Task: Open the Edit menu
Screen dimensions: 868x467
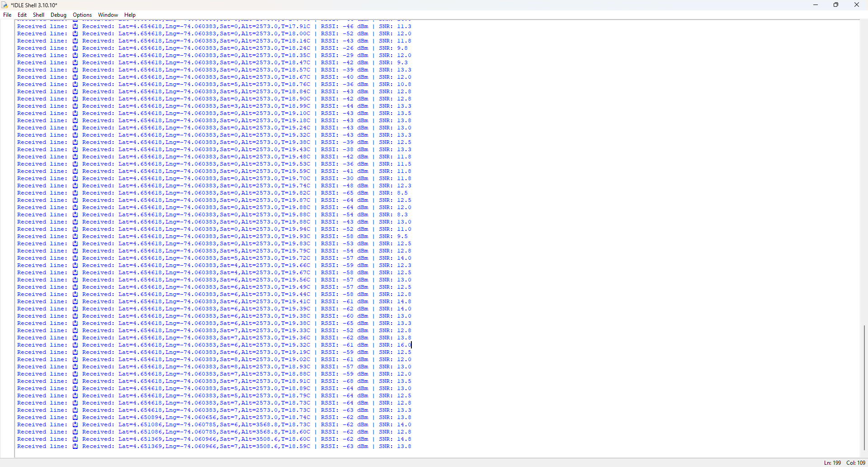Action: 22,15
